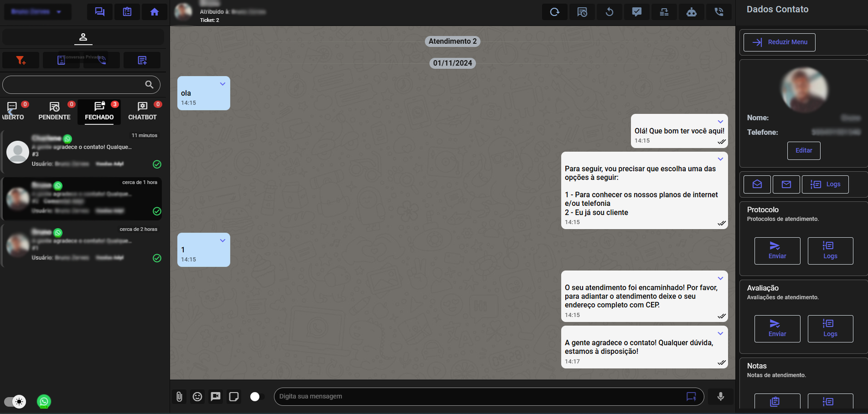Click the home icon in top bar
The height and width of the screenshot is (414, 868).
(155, 12)
